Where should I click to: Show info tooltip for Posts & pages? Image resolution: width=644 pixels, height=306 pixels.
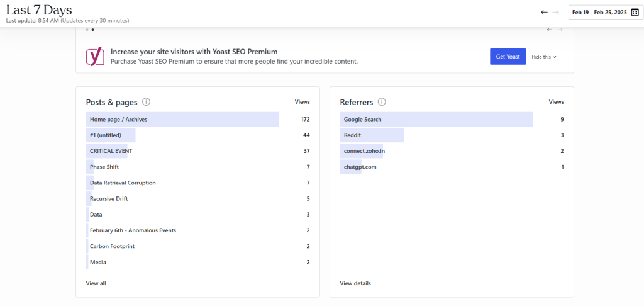click(x=146, y=102)
